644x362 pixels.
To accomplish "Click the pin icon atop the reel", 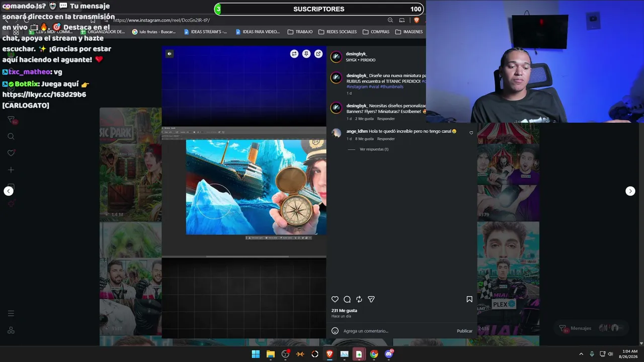I will pos(306,54).
